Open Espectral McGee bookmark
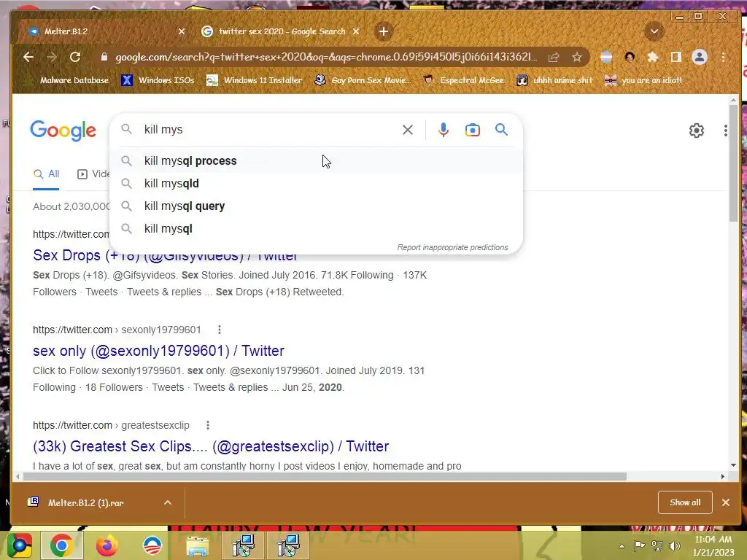Screen dimensions: 747x560 (x=464, y=80)
